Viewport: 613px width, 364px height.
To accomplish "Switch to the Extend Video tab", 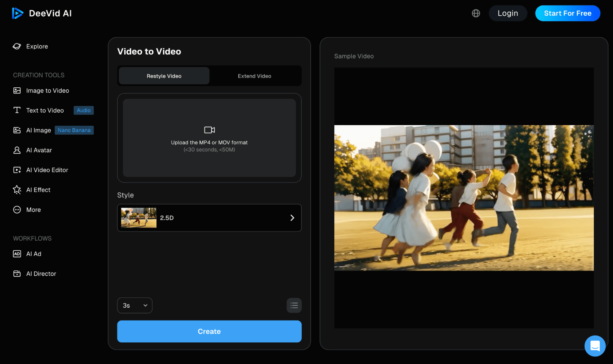I will click(254, 76).
